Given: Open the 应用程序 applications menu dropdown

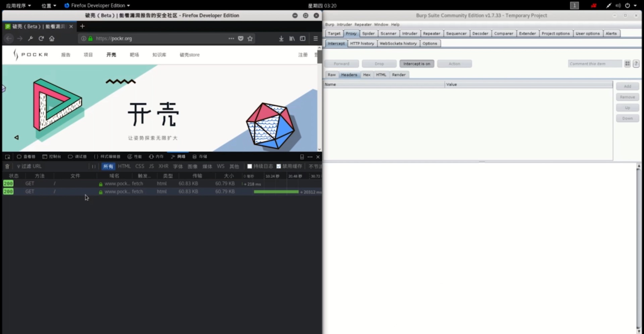Looking at the screenshot, I should [x=18, y=6].
